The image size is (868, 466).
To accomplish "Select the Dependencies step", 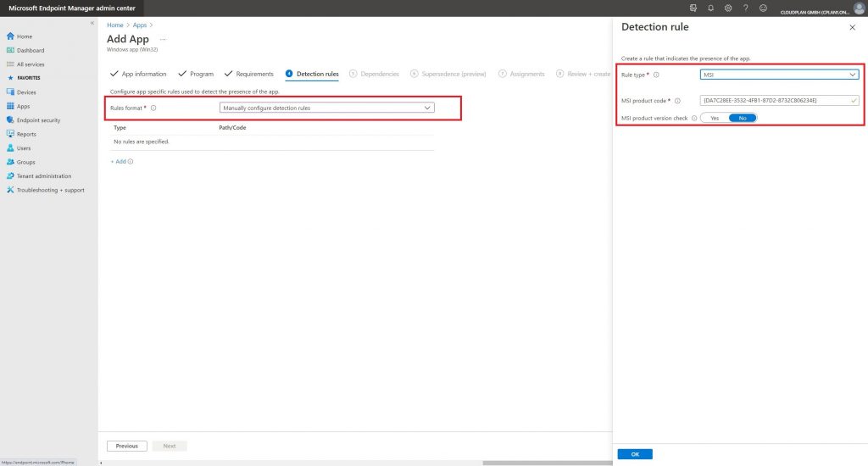I will click(x=374, y=74).
